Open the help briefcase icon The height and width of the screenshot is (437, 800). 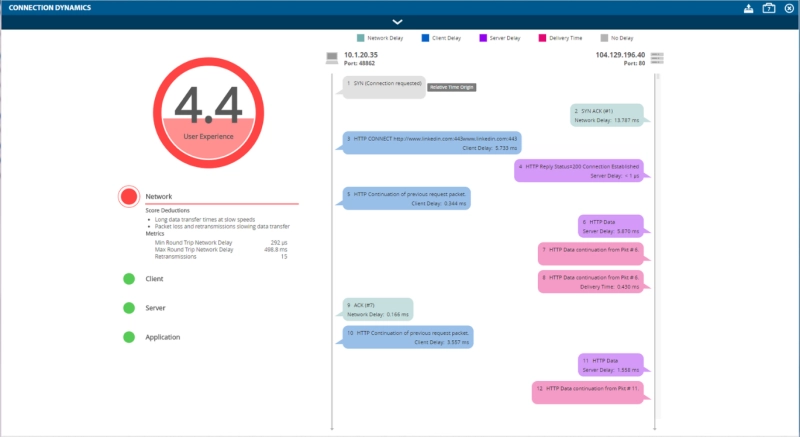(769, 8)
